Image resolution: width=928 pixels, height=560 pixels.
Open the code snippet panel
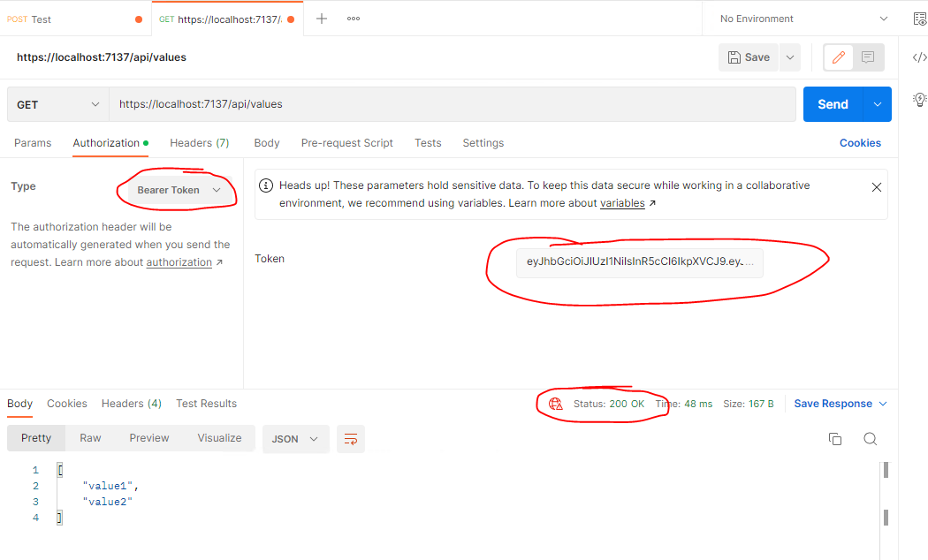(919, 57)
